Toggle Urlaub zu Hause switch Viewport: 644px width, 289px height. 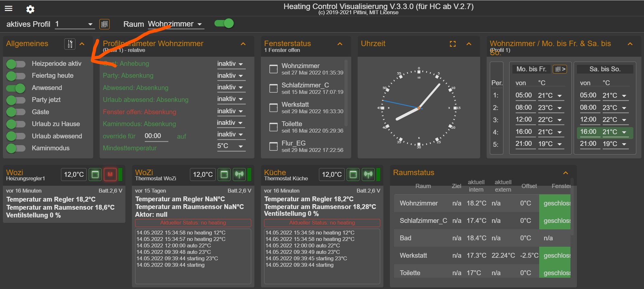(x=16, y=124)
